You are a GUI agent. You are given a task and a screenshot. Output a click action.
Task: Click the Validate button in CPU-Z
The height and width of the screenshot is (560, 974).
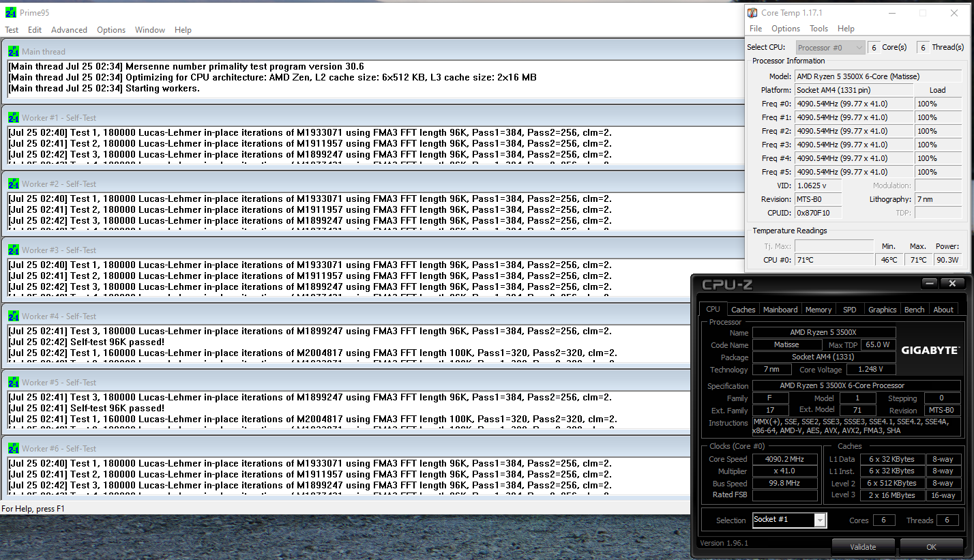[863, 547]
